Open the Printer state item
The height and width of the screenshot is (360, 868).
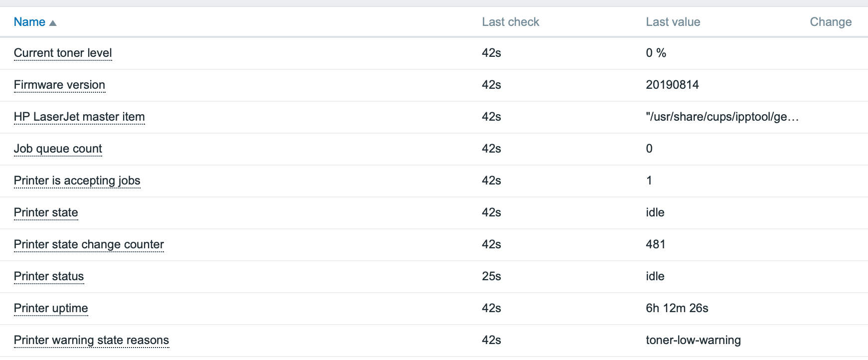pos(46,212)
